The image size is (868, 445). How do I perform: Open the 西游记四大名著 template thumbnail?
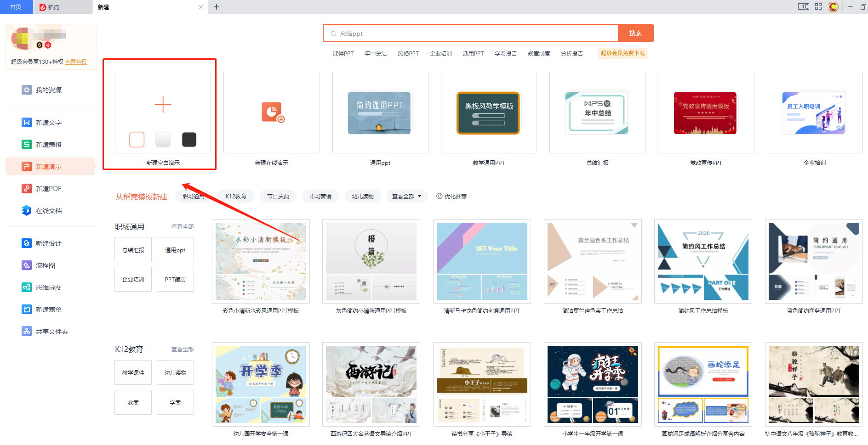point(371,384)
